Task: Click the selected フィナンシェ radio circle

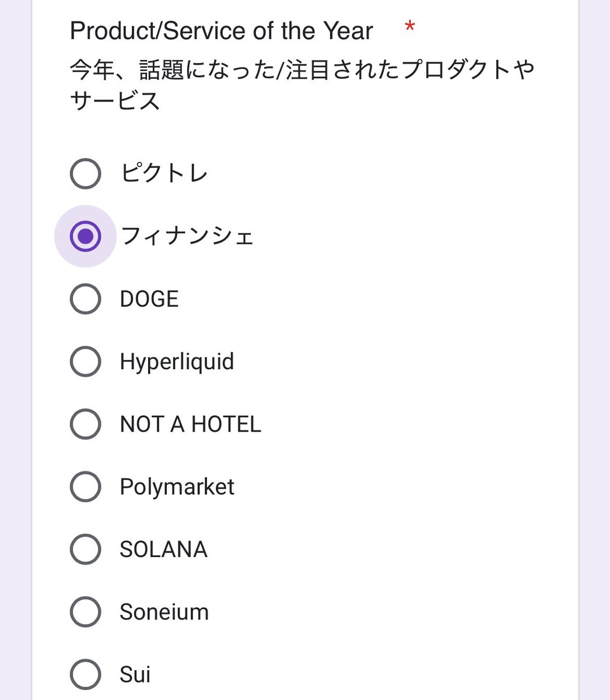Action: pyautogui.click(x=85, y=236)
